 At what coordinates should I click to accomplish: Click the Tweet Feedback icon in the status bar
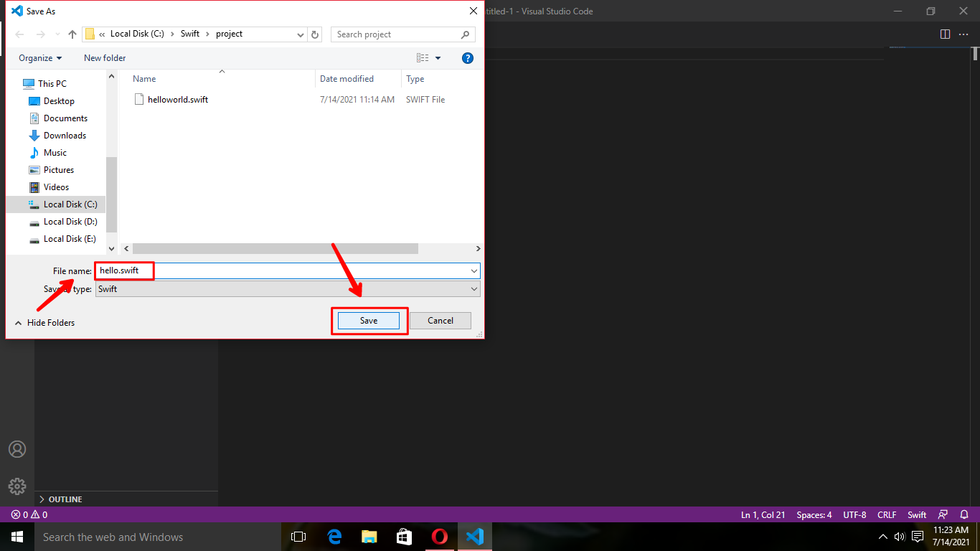942,514
